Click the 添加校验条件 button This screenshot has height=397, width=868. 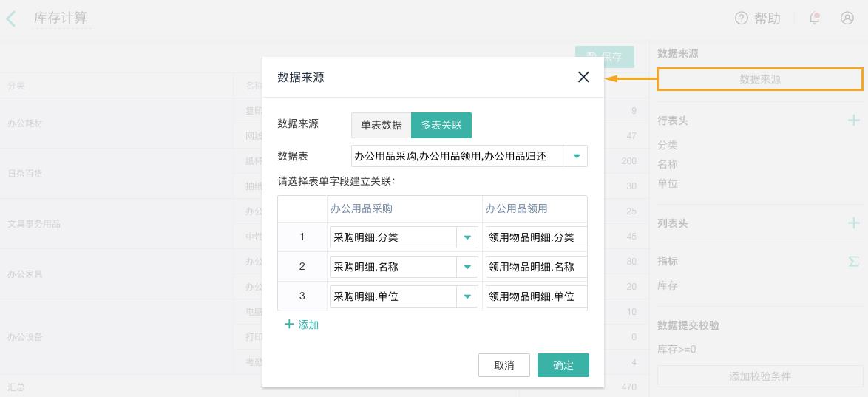(759, 376)
